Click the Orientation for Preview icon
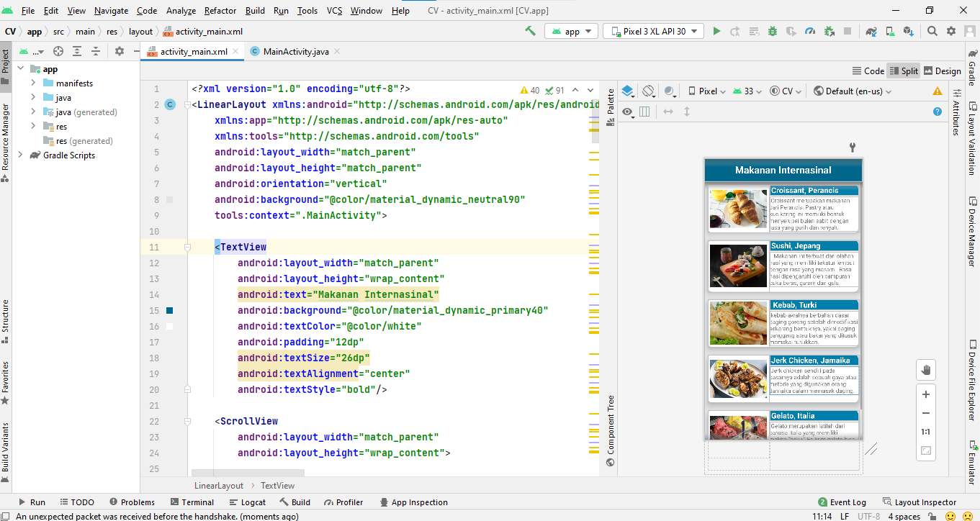This screenshot has width=980, height=521. coord(648,91)
